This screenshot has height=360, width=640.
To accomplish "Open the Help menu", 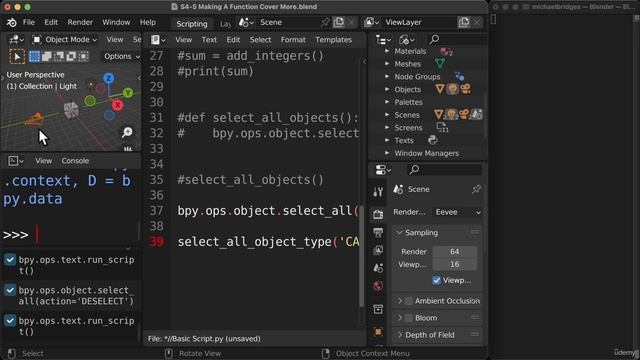I will point(148,22).
